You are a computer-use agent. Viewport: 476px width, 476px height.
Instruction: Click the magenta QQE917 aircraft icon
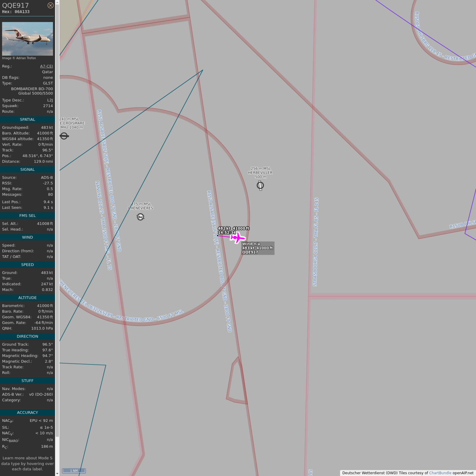point(238,238)
